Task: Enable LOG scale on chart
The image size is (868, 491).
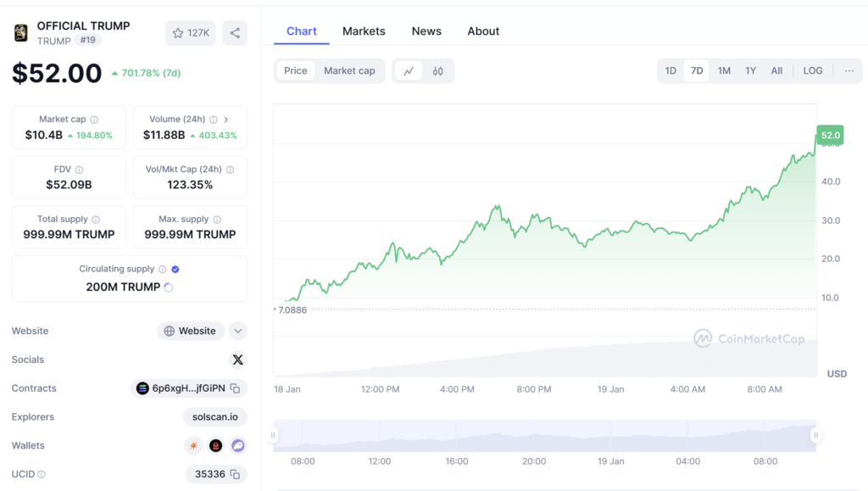Action: [x=812, y=71]
